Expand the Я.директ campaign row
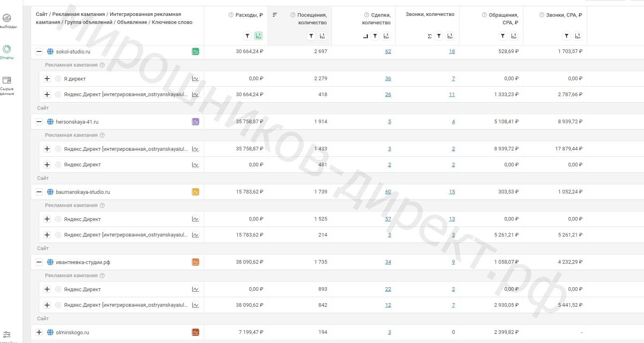This screenshot has height=343, width=644. [47, 79]
